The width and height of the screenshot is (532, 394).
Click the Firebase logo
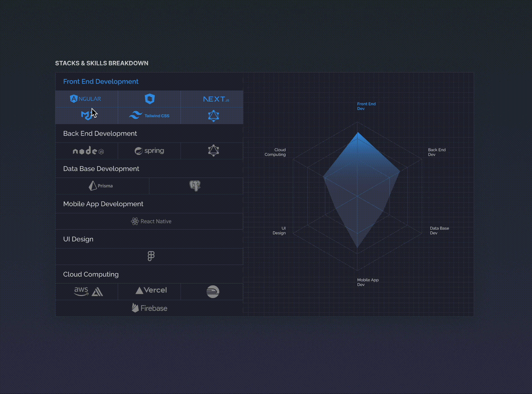coord(149,308)
